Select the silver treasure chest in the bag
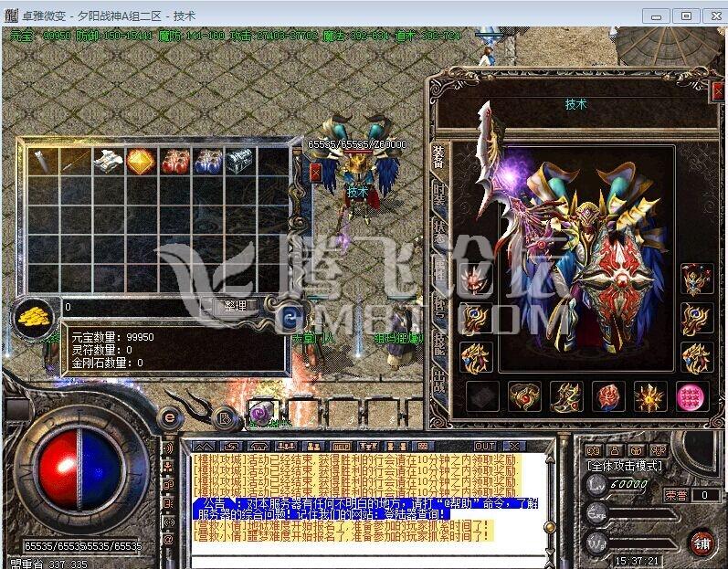Image resolution: width=728 pixels, height=569 pixels. tap(239, 162)
